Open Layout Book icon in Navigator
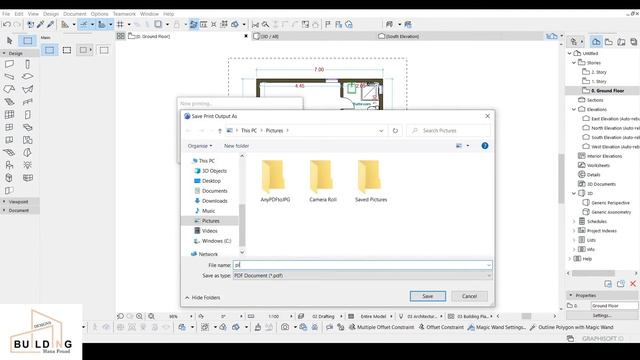Image resolution: width=640 pixels, height=360 pixels. click(x=621, y=42)
